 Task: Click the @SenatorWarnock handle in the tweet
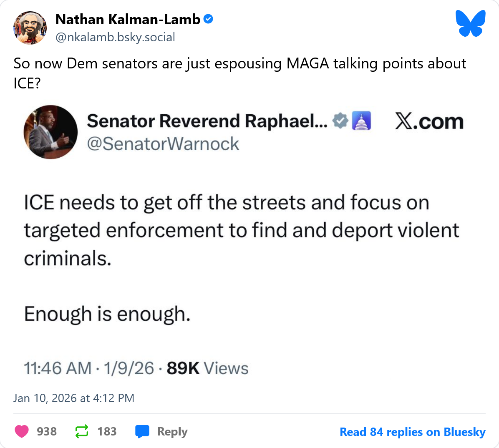[x=163, y=144]
